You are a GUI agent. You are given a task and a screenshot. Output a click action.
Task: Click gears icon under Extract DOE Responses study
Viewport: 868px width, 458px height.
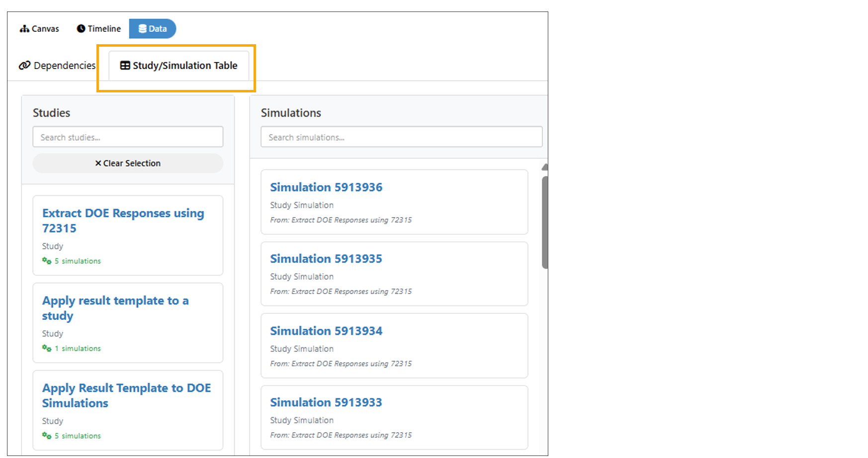pos(47,261)
